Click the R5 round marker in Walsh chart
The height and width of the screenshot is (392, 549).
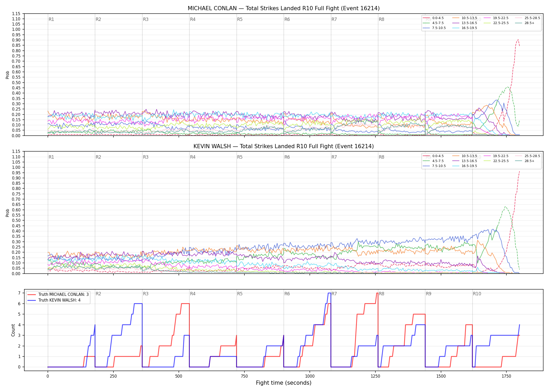point(240,157)
